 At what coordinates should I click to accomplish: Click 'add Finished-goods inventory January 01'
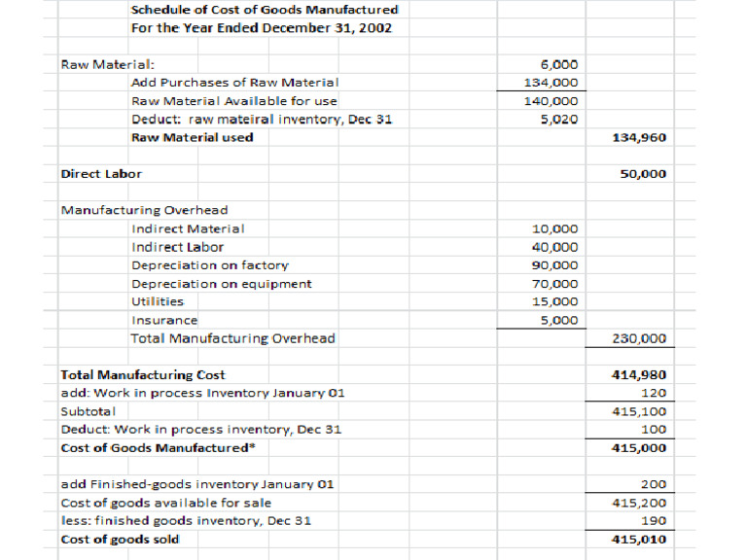tap(197, 485)
